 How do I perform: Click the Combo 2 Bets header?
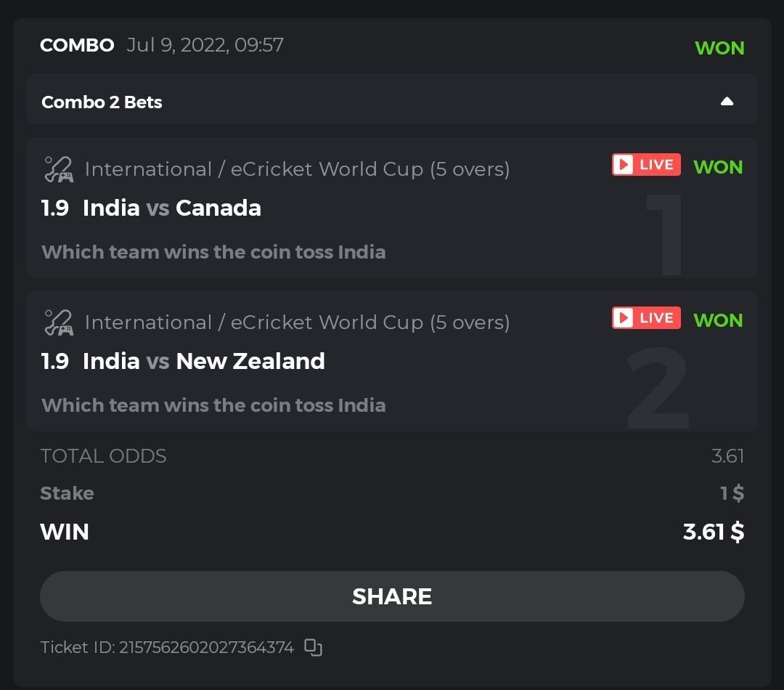tap(102, 102)
